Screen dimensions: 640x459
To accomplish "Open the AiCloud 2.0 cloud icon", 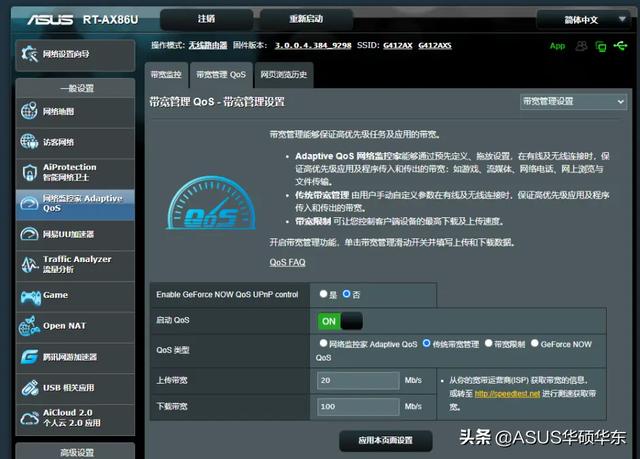I will (x=29, y=418).
